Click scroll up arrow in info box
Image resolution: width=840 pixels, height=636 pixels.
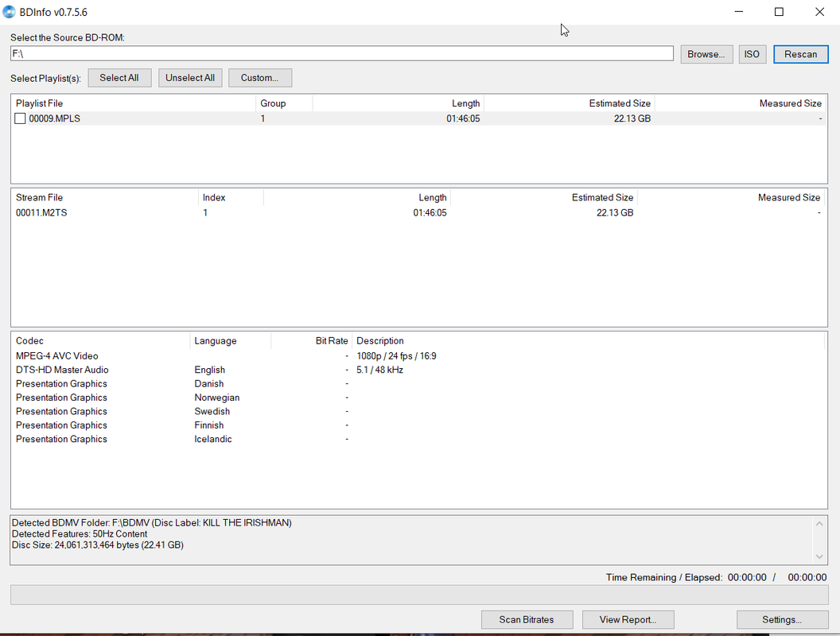(819, 524)
